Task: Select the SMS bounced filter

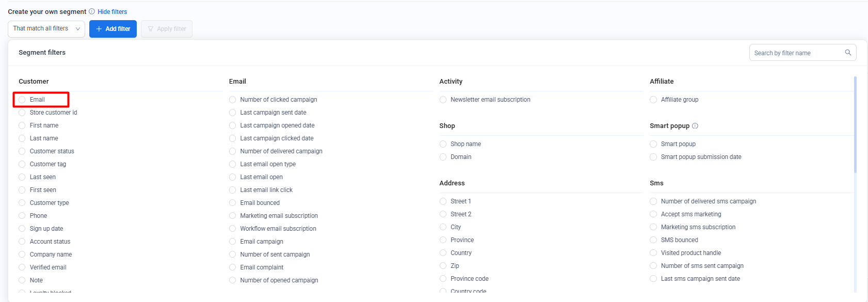Action: click(654, 240)
